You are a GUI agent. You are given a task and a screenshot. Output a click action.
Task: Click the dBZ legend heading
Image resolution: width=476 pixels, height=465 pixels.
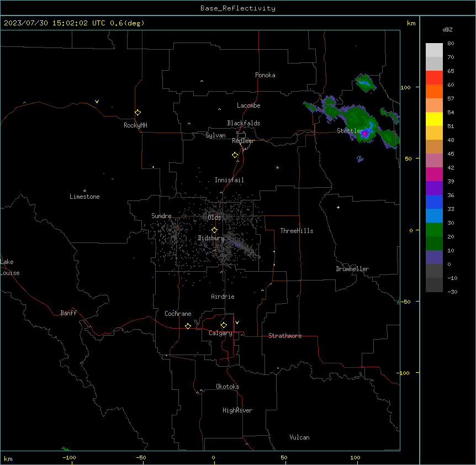(447, 29)
